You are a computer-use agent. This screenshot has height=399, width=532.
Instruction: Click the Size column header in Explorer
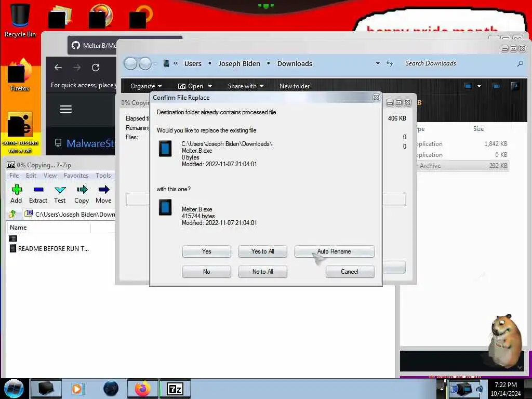(478, 129)
